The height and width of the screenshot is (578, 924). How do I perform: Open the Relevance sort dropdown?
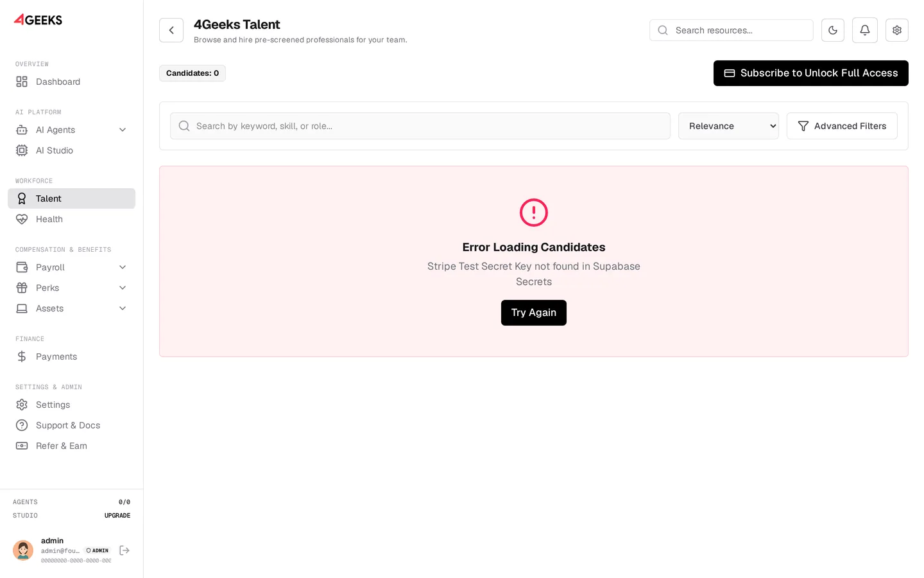(x=728, y=126)
